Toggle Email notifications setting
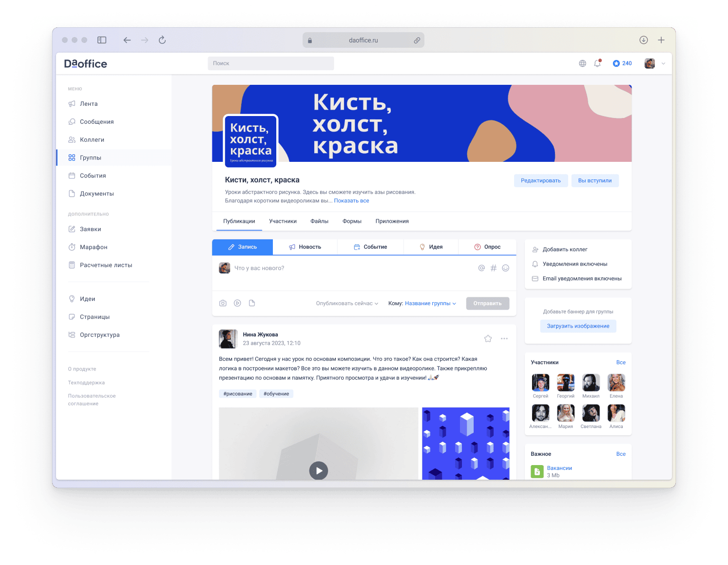Image resolution: width=728 pixels, height=565 pixels. point(581,279)
